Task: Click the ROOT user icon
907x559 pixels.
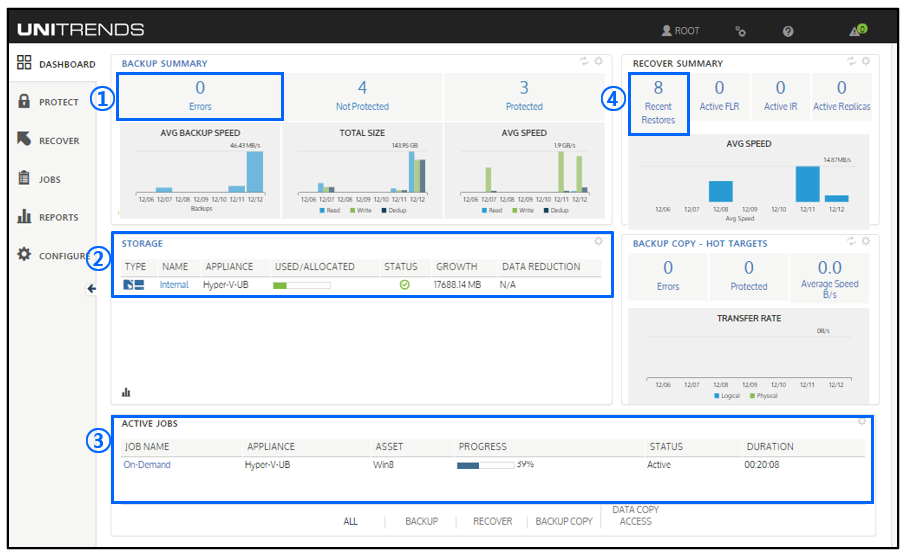Action: pyautogui.click(x=666, y=30)
